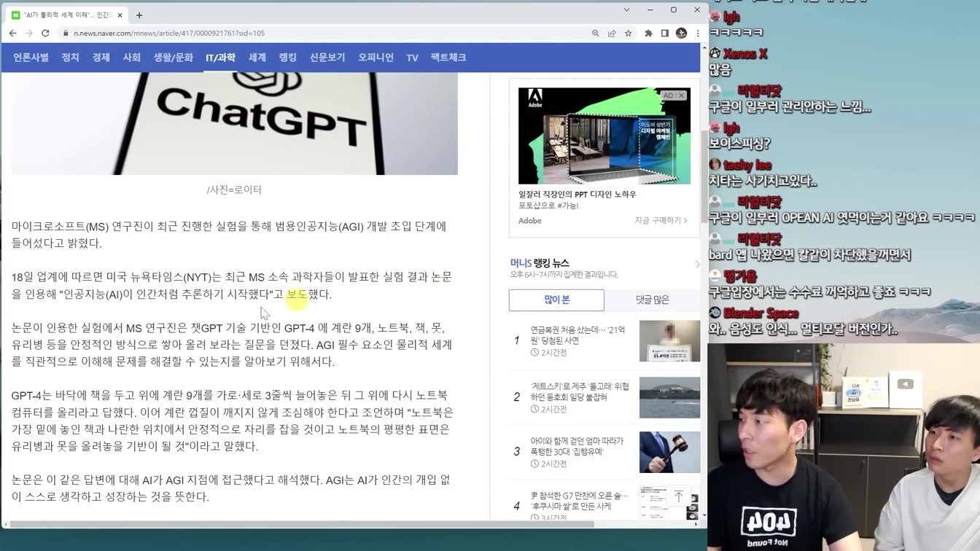Open ranked article 4 about G7 만찬

(x=579, y=501)
